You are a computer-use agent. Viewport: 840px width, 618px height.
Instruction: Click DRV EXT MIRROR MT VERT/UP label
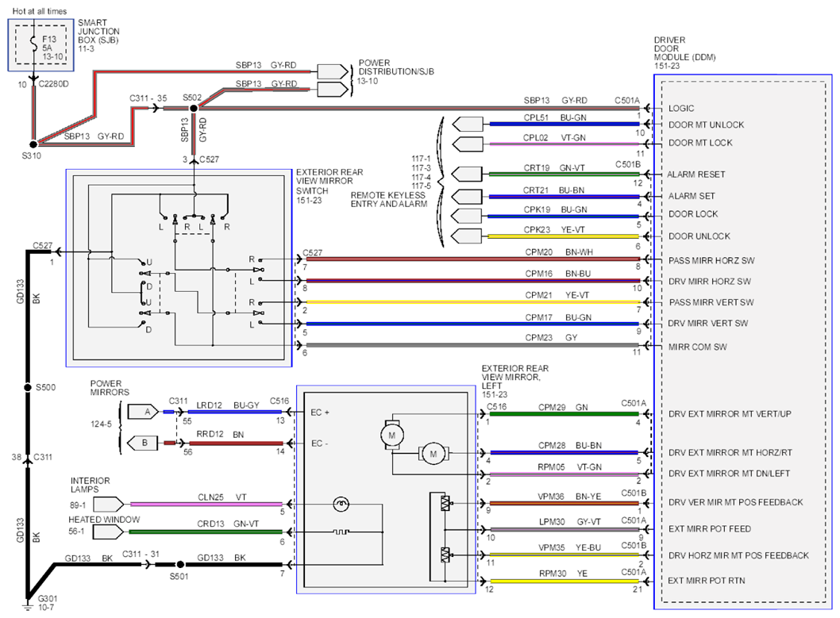point(730,413)
